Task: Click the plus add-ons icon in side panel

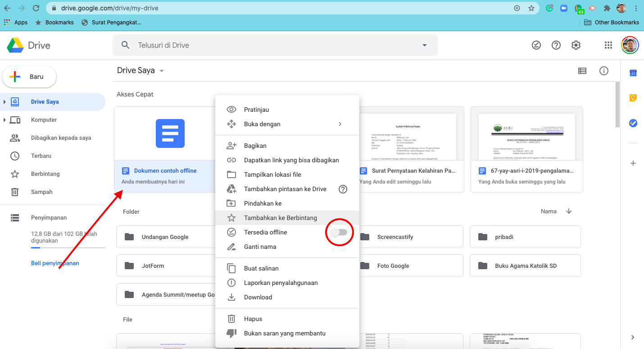Action: tap(633, 163)
